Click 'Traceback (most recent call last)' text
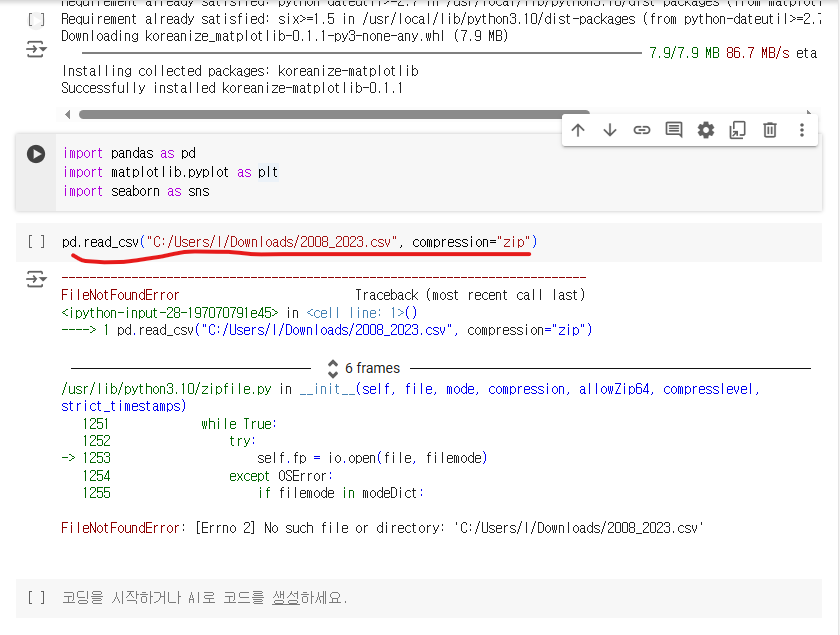Viewport: 840px width, 635px height. 470,295
